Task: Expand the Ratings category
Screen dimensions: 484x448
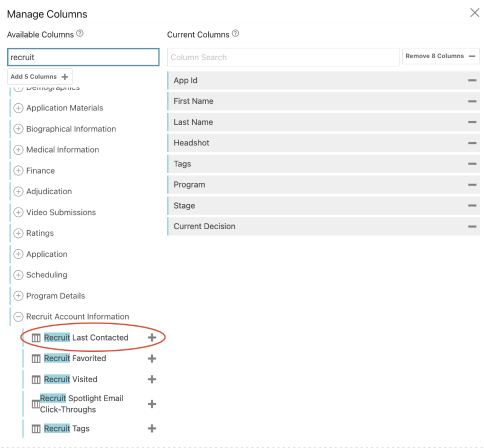Action: pyautogui.click(x=18, y=233)
